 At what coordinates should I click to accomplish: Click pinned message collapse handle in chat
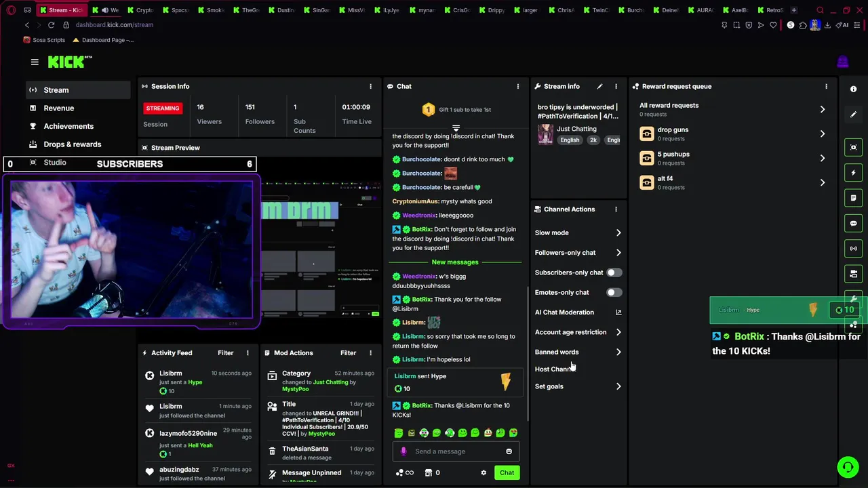coord(456,127)
